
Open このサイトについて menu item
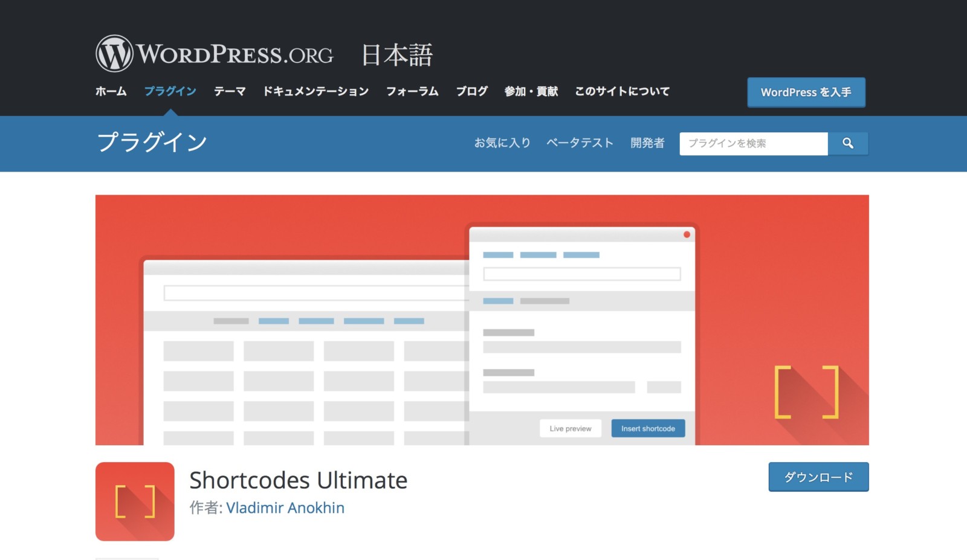tap(622, 91)
